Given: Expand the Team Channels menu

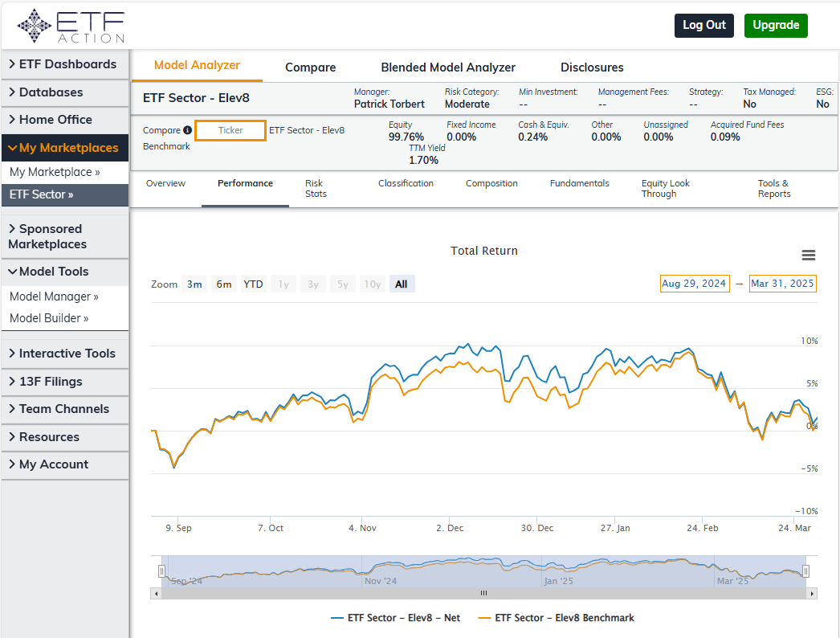Looking at the screenshot, I should [65, 409].
